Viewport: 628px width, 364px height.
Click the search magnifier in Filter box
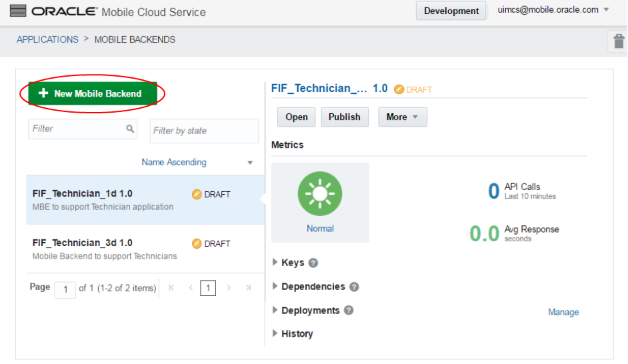click(130, 129)
